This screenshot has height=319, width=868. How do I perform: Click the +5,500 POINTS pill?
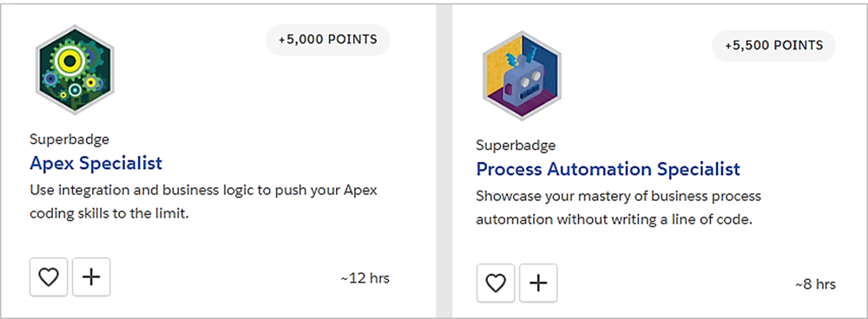[x=773, y=45]
